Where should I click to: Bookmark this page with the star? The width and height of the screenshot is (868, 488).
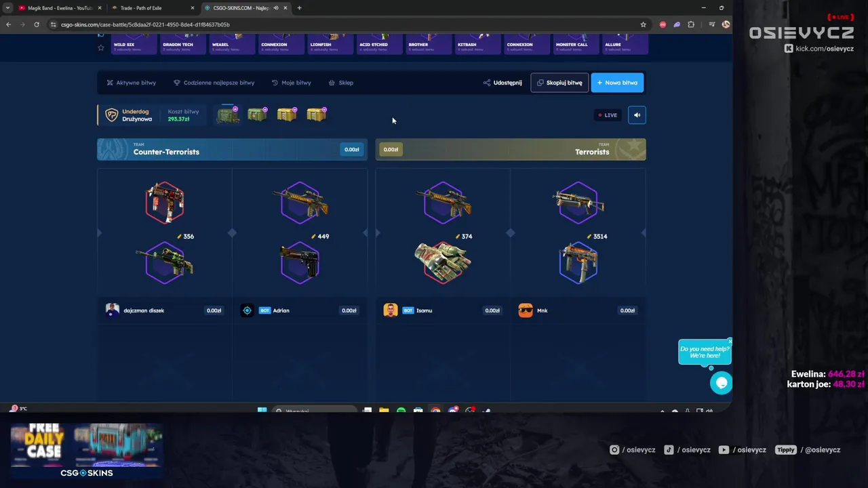(x=643, y=24)
